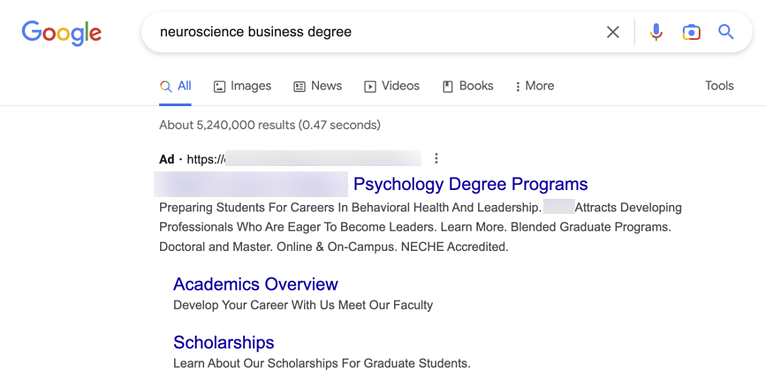The image size is (766, 388).
Task: Switch to the News tab
Action: pos(318,86)
